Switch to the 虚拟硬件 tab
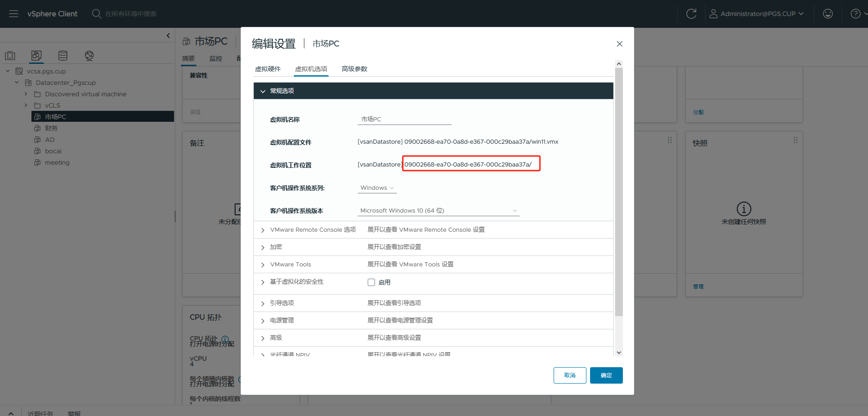The height and width of the screenshot is (416, 868). 268,69
